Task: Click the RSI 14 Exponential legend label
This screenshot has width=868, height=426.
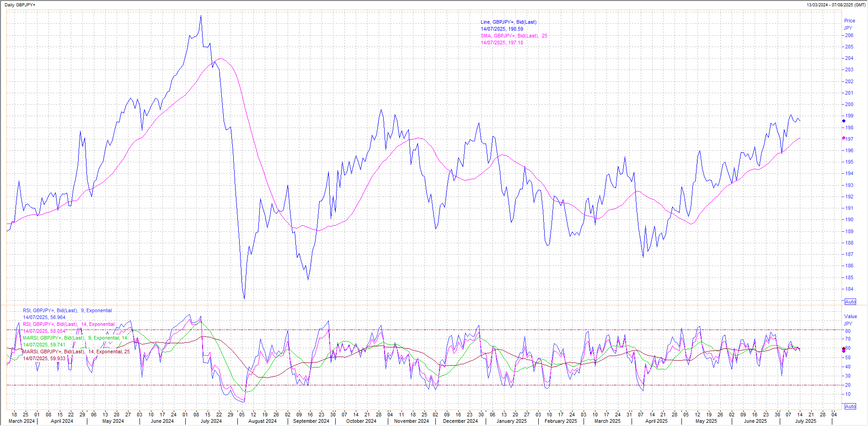Action: 69,325
